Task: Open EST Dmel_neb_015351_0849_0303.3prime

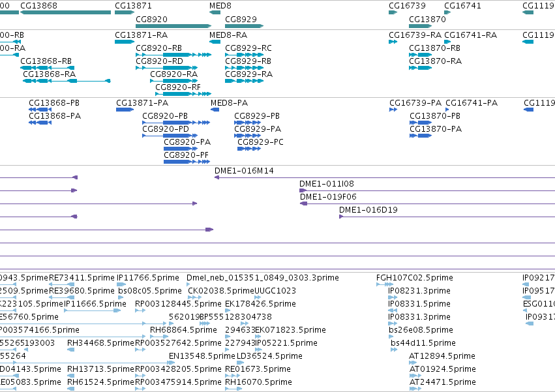Action: tap(188, 284)
